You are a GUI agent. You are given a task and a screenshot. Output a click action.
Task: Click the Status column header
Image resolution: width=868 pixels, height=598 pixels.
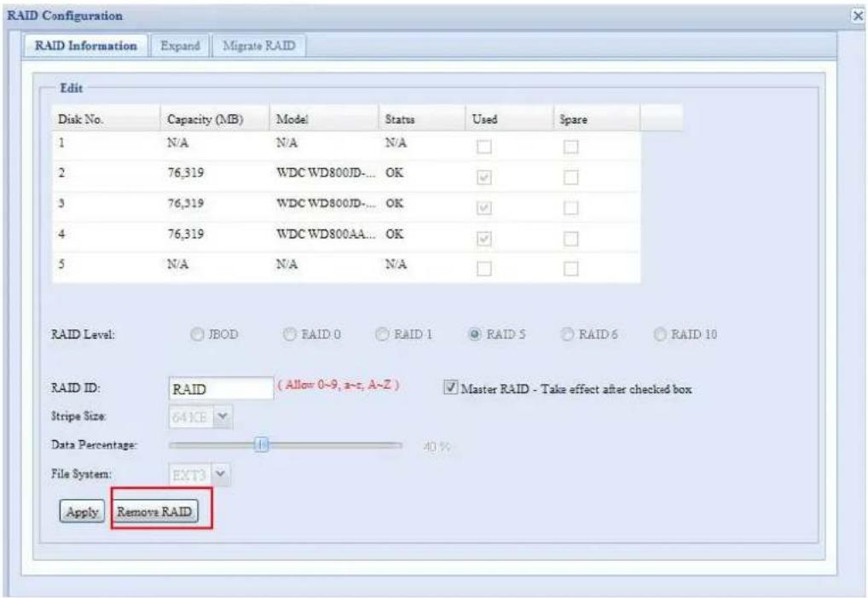click(422, 119)
